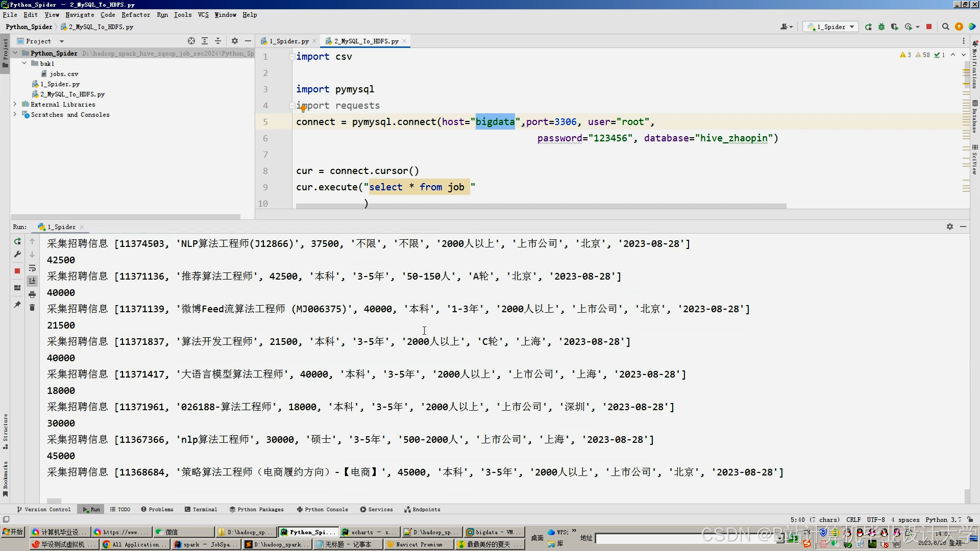Viewport: 980px width, 551px height.
Task: Click the Rerun icon in Run panel
Action: 17,241
